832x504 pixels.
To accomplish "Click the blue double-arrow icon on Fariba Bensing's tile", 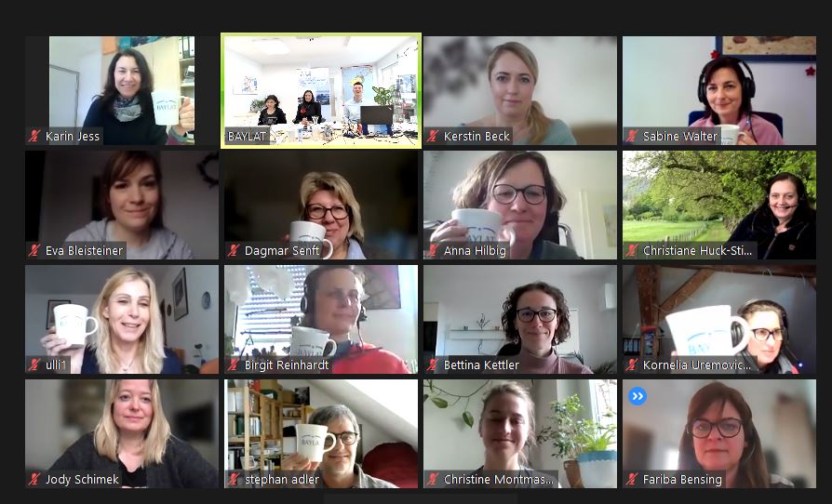I will tap(637, 396).
